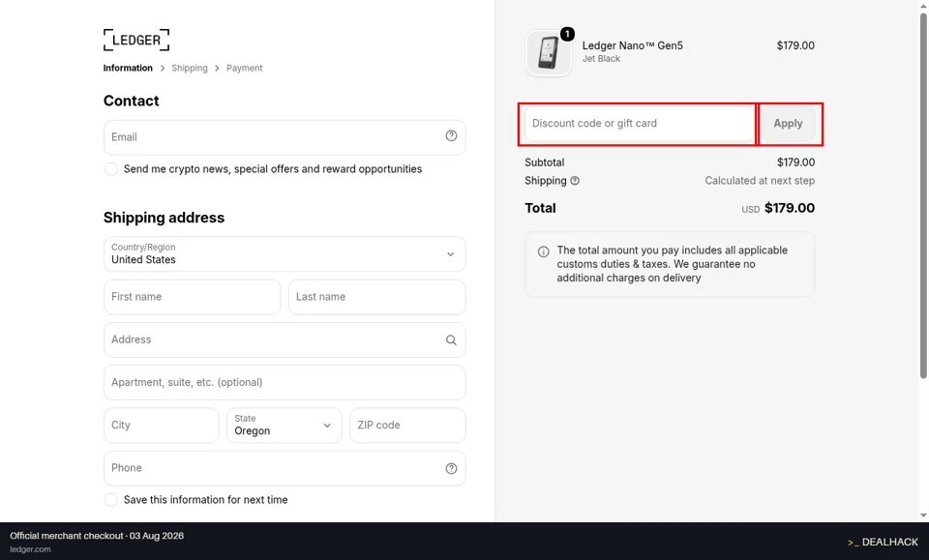This screenshot has width=929, height=560.
Task: Click the Calculated at next step text
Action: pos(760,181)
